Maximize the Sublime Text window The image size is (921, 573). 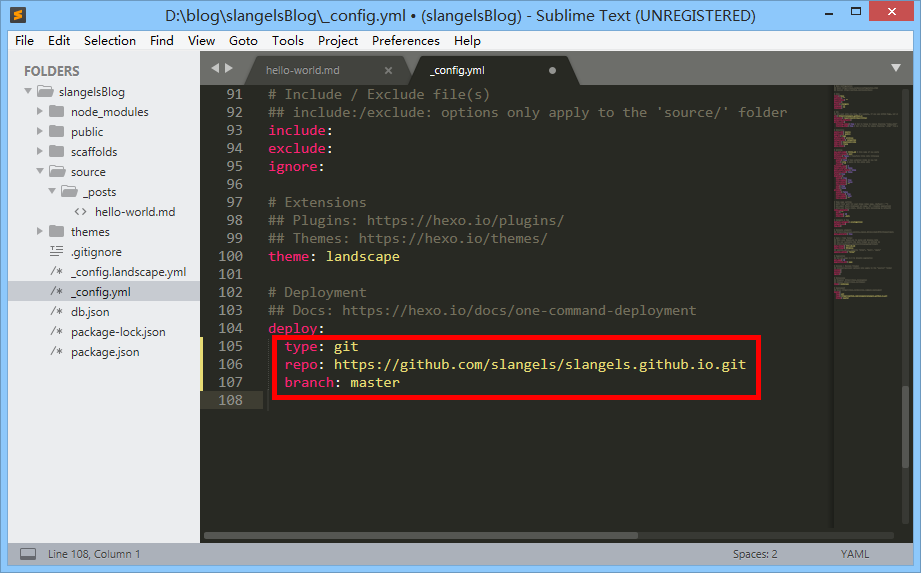(x=856, y=12)
